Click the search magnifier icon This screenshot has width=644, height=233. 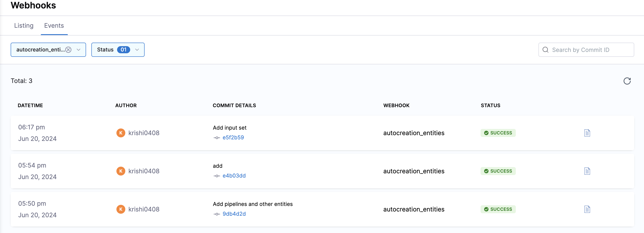[x=545, y=50]
